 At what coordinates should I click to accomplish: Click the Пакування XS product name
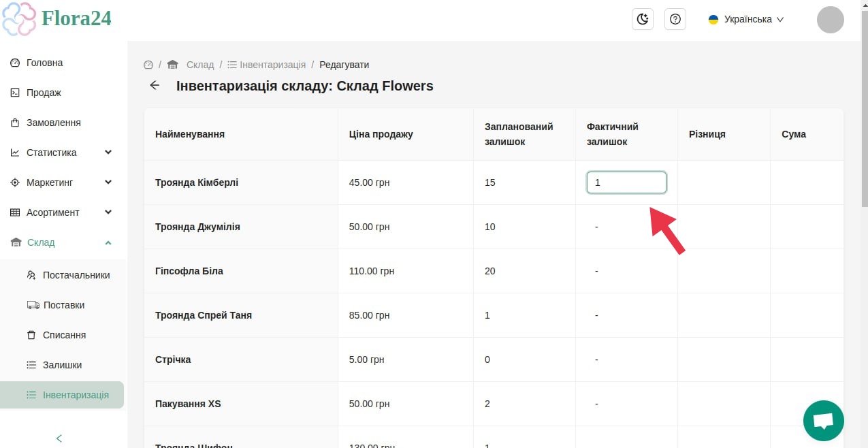[188, 404]
